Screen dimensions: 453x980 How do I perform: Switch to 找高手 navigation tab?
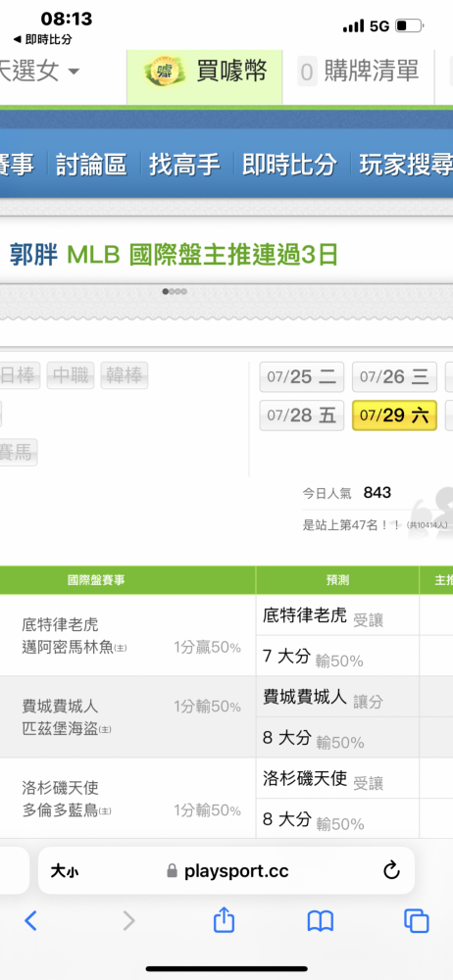(184, 165)
